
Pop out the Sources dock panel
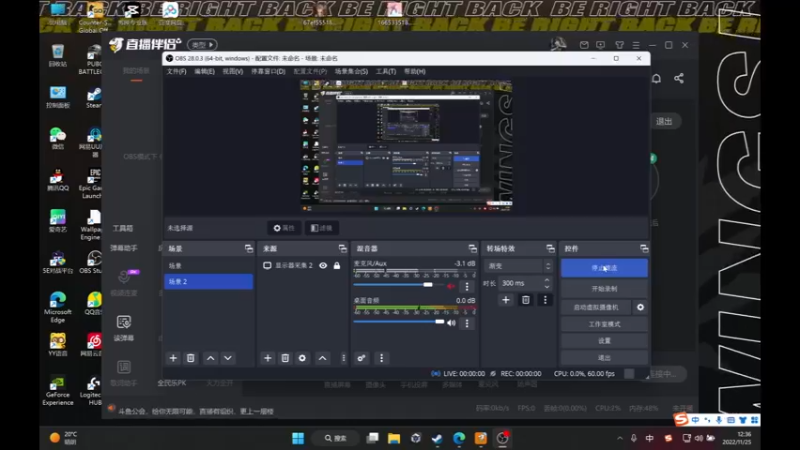(x=342, y=248)
